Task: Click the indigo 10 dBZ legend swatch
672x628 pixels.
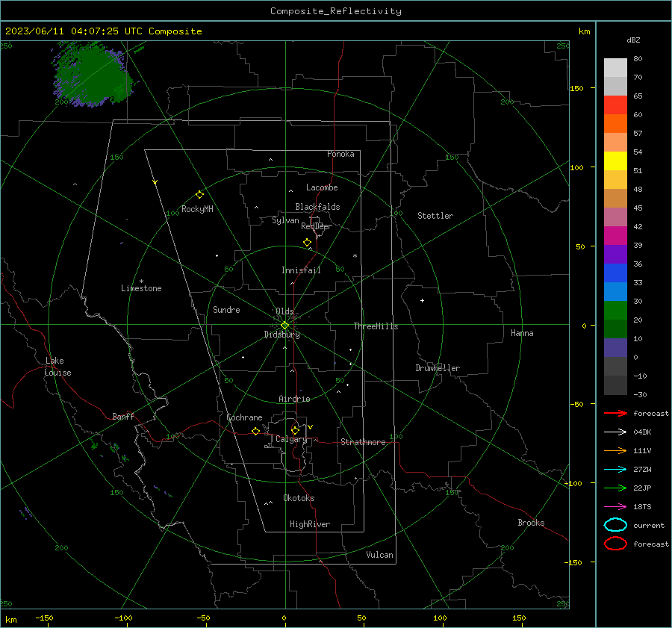Action: [x=615, y=348]
